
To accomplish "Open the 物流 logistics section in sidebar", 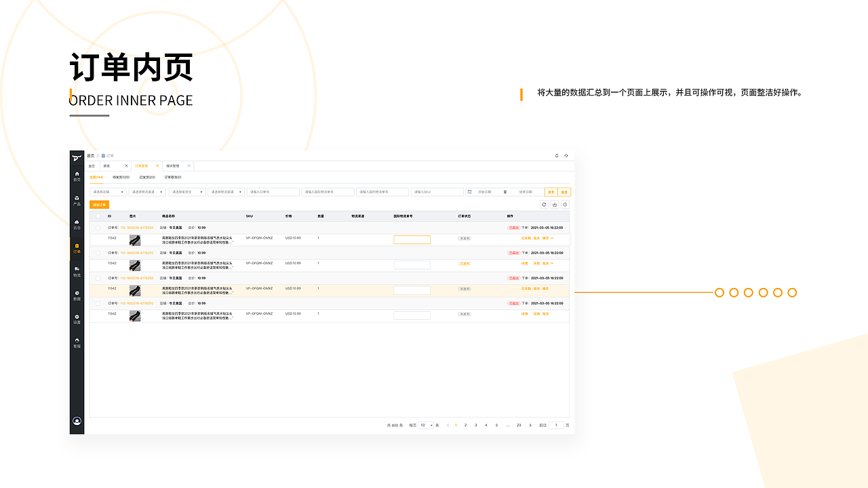I will tap(77, 272).
